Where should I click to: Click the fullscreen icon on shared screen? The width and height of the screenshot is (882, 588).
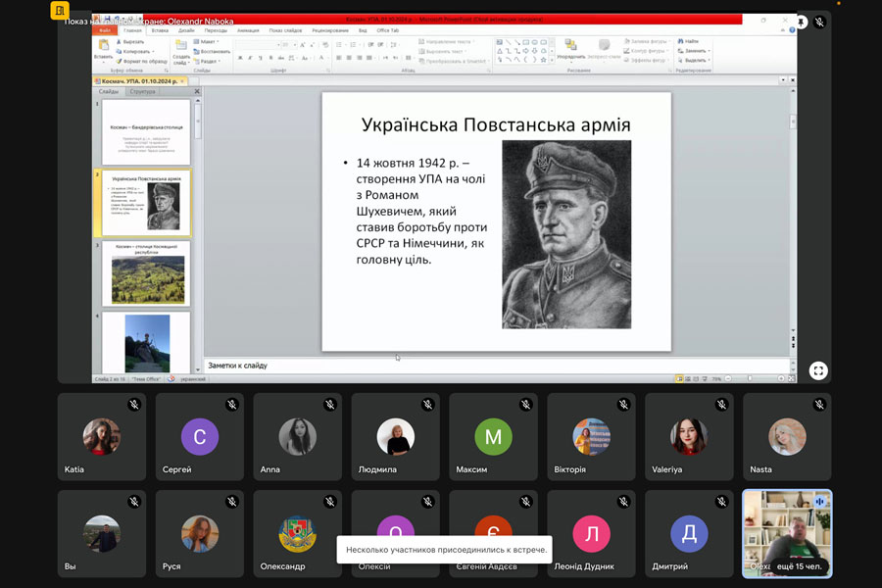[818, 370]
